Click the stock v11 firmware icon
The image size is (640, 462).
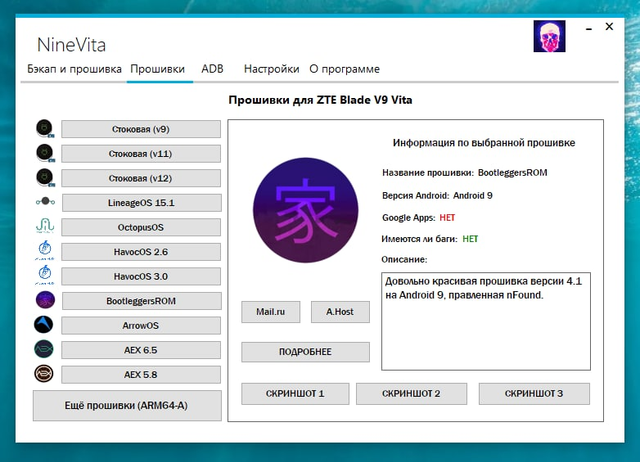(45, 153)
